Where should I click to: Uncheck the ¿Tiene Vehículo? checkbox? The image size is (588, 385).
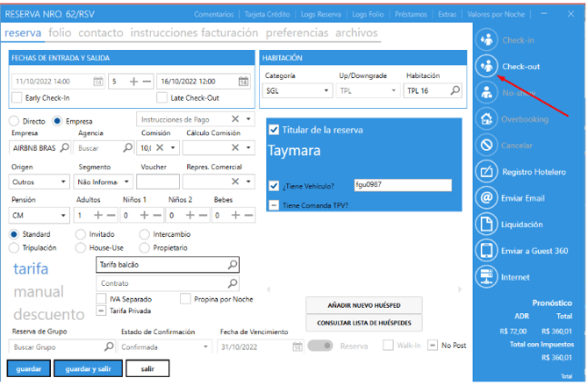(x=274, y=186)
